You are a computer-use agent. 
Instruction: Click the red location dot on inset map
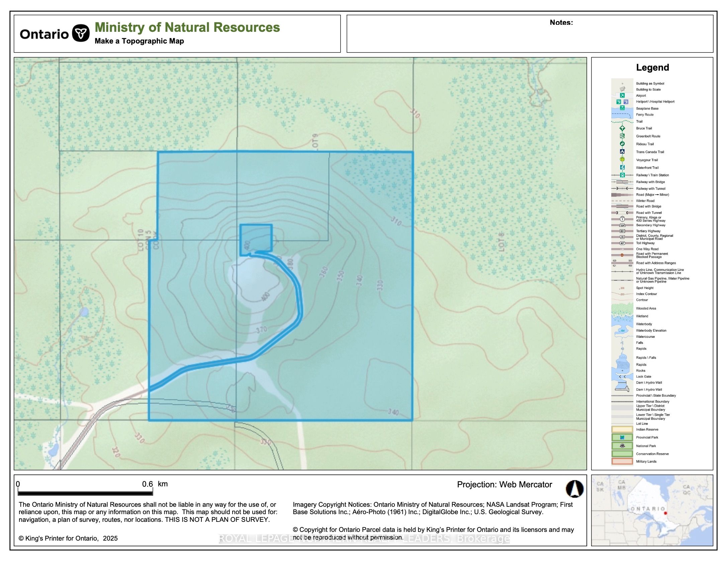tap(665, 513)
